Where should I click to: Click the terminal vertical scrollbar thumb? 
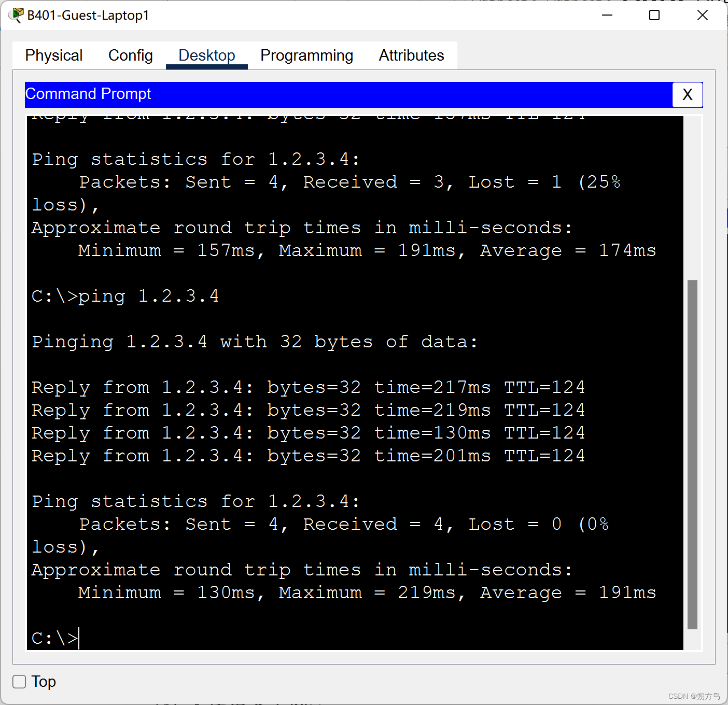[692, 454]
